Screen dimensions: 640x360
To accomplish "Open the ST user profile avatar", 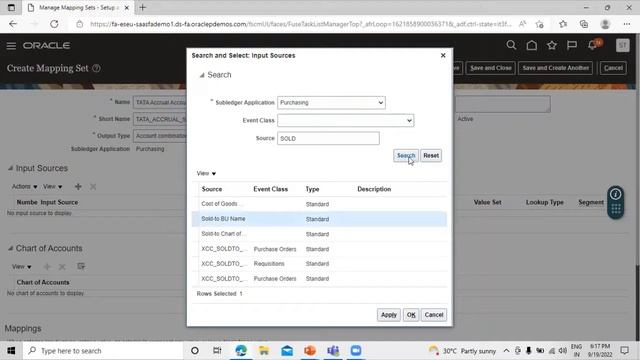I will [x=622, y=45].
